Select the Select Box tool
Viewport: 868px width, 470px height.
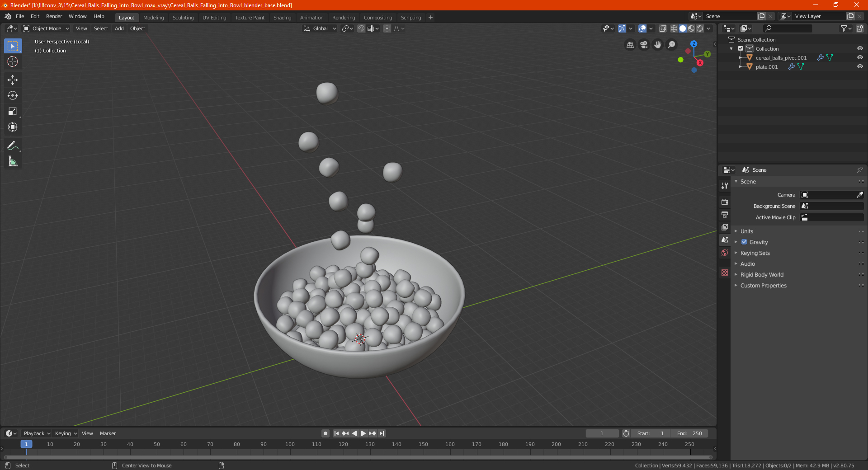click(x=13, y=46)
